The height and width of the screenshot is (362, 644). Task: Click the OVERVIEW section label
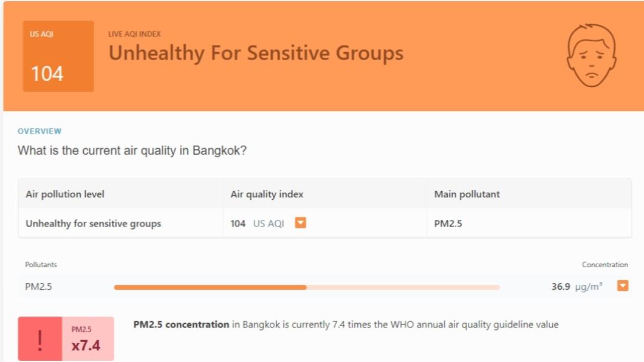[39, 131]
